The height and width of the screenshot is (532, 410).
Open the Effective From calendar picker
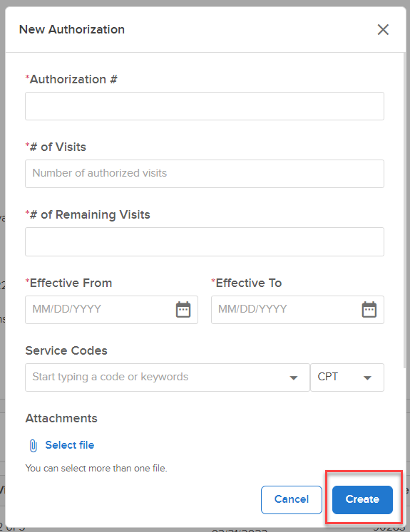(183, 309)
